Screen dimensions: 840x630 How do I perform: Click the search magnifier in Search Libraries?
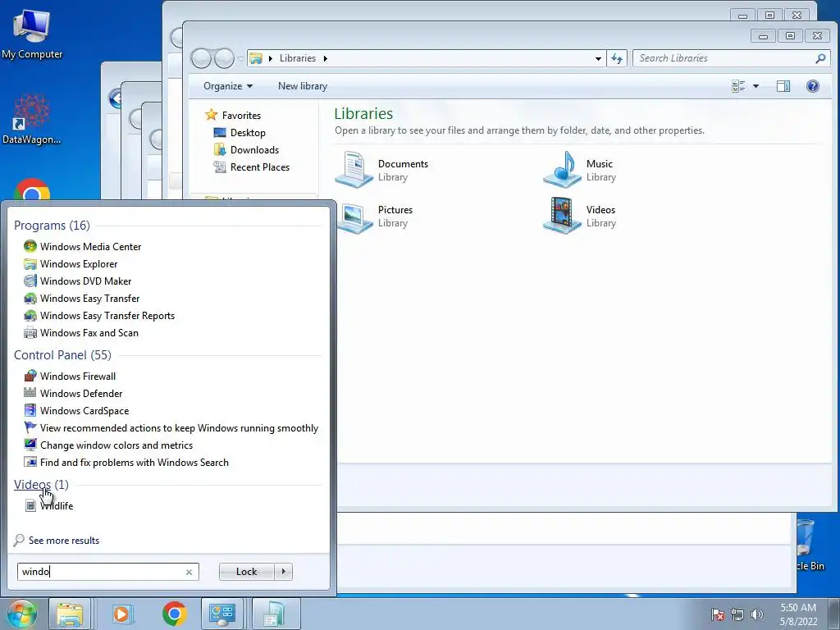[820, 58]
